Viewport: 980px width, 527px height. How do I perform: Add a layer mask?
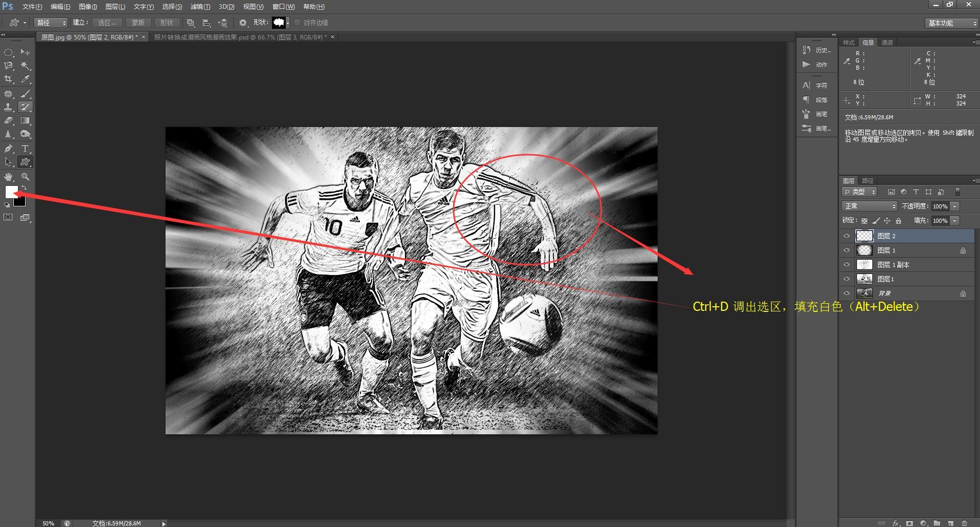pyautogui.click(x=909, y=523)
